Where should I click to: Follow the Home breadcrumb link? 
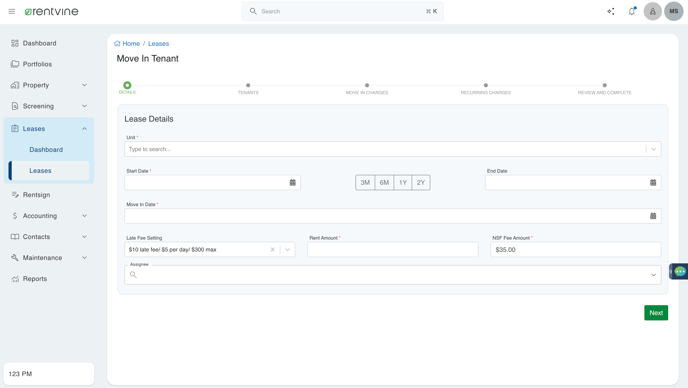click(x=131, y=43)
